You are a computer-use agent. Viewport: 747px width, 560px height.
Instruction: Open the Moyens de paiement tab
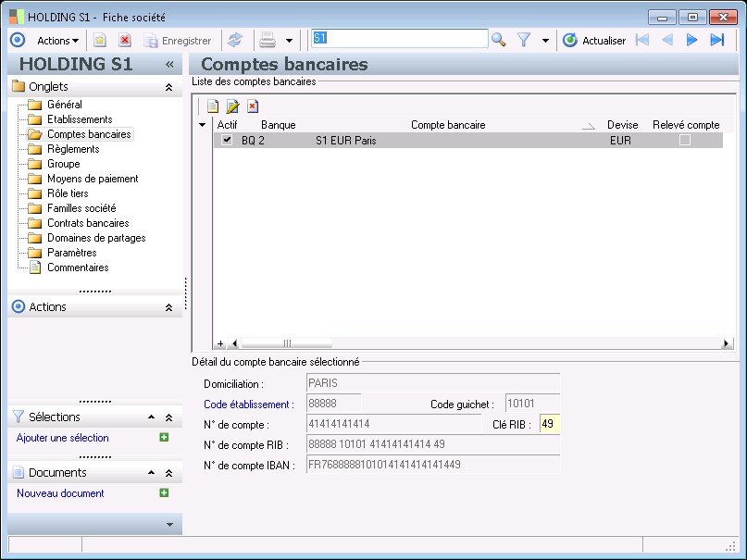click(x=93, y=179)
